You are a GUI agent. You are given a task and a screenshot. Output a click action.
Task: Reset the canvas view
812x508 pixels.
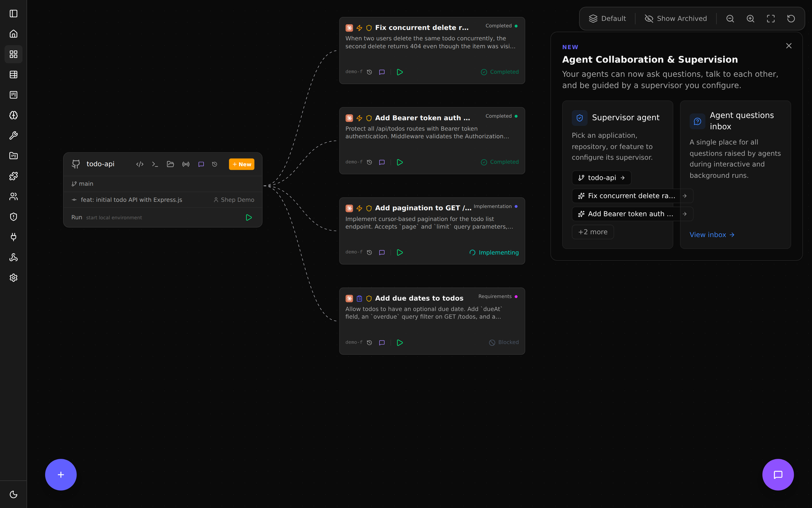pos(791,19)
